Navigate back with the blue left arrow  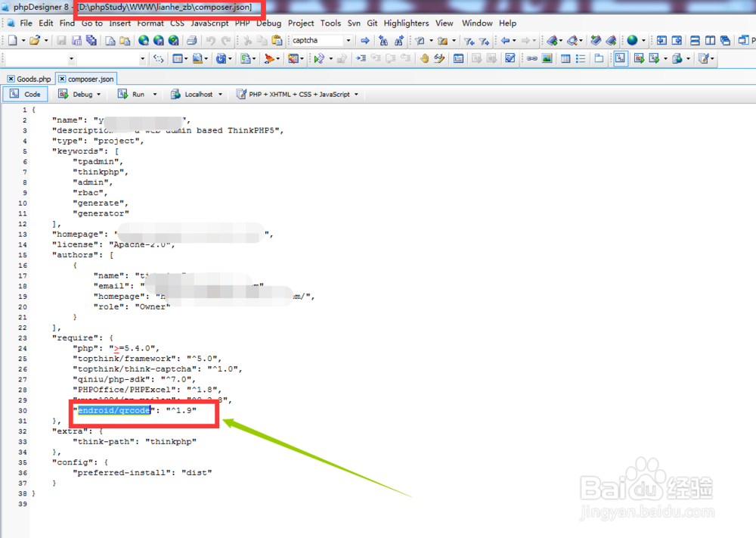coord(505,41)
